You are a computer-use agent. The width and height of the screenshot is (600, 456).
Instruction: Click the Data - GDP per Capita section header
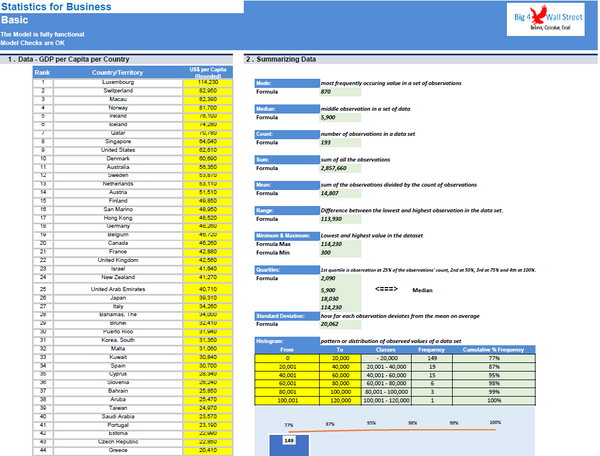tap(116, 59)
